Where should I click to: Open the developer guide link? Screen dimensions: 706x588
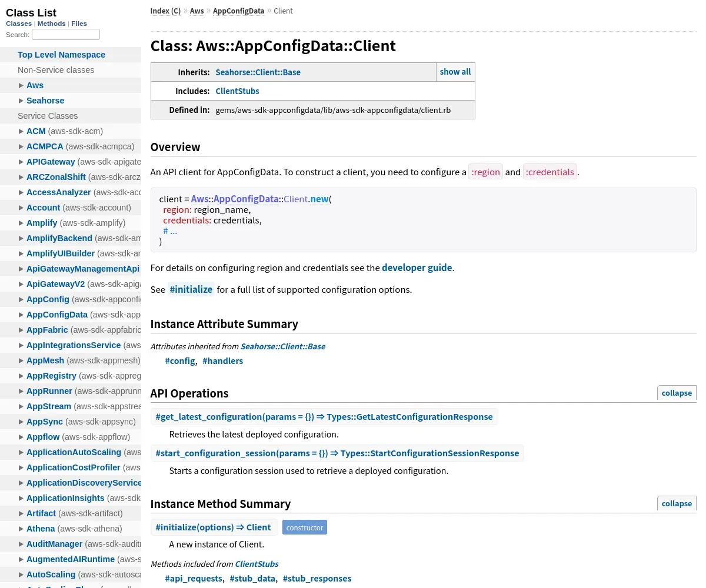click(417, 268)
